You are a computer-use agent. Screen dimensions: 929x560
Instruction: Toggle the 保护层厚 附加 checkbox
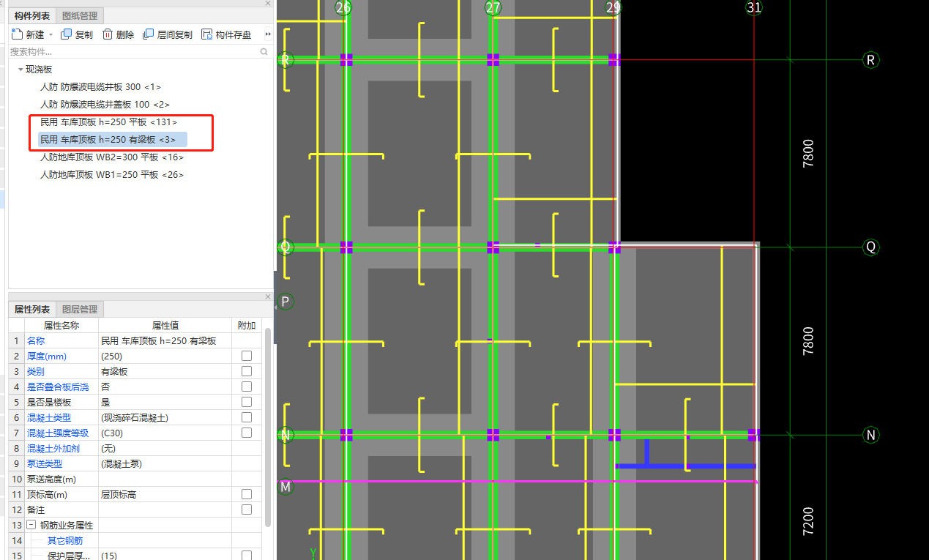247,556
